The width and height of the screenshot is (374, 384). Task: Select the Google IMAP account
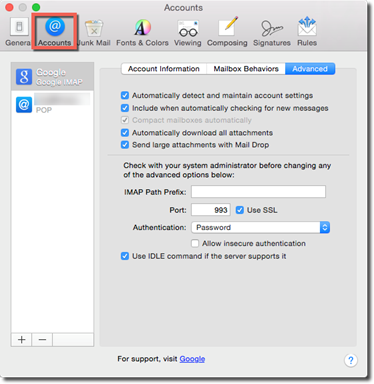[52, 77]
